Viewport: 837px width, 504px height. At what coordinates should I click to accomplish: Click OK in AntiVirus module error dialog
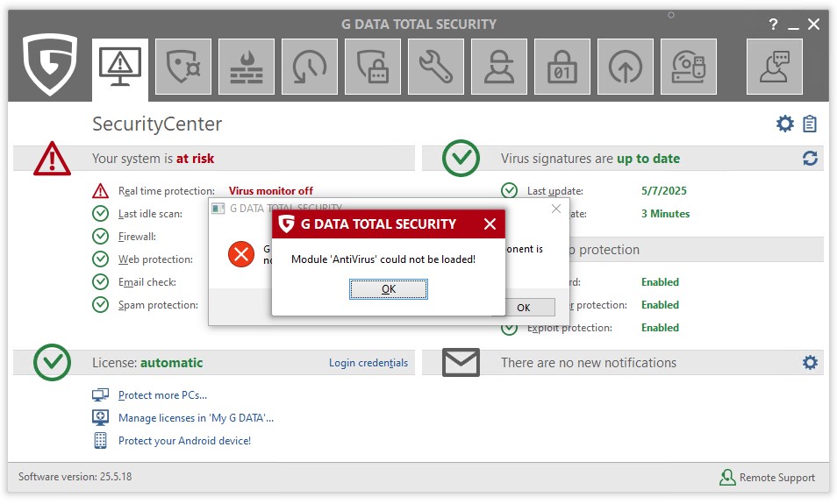tap(389, 289)
